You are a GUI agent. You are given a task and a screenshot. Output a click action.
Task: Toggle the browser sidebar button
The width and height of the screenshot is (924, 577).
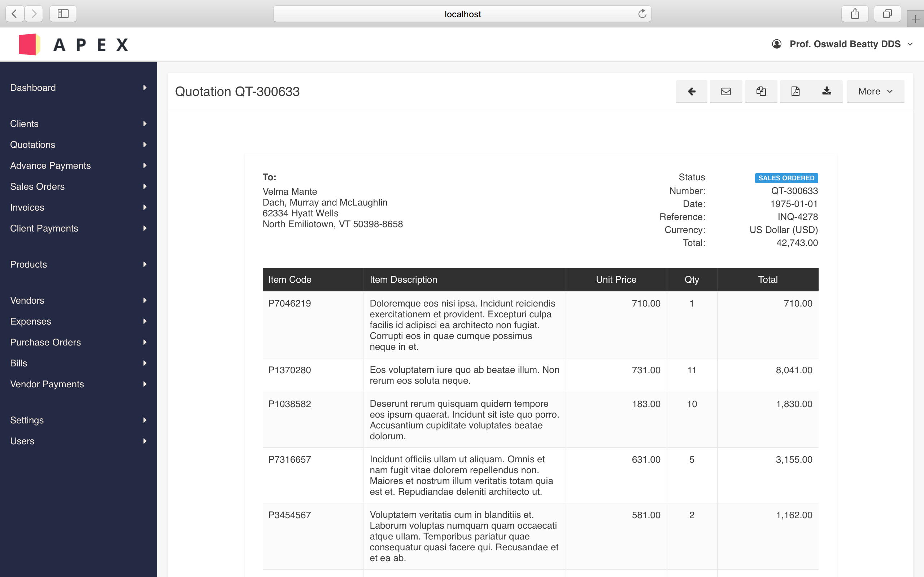[x=63, y=14]
